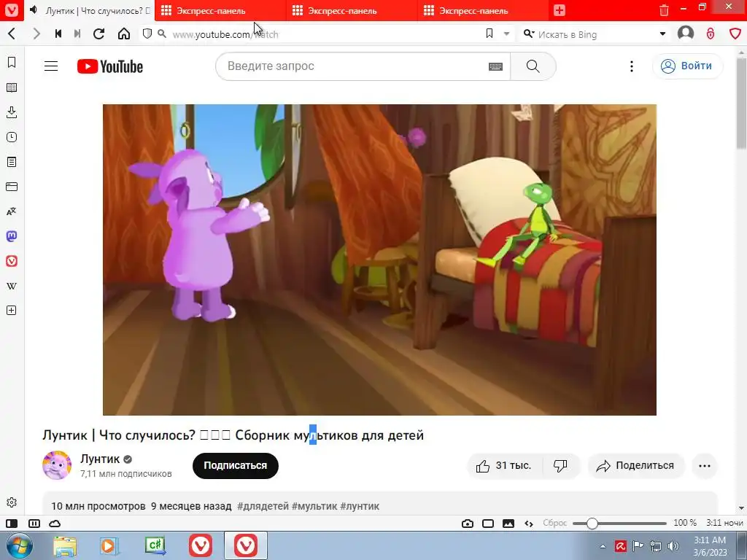Toggle the side panel visibility
This screenshot has width=747, height=560.
[12, 524]
